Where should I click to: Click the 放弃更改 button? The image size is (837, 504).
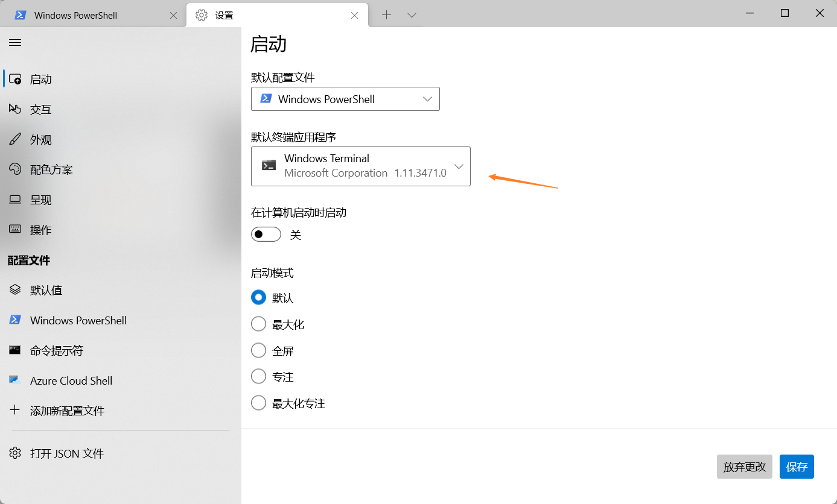click(745, 467)
